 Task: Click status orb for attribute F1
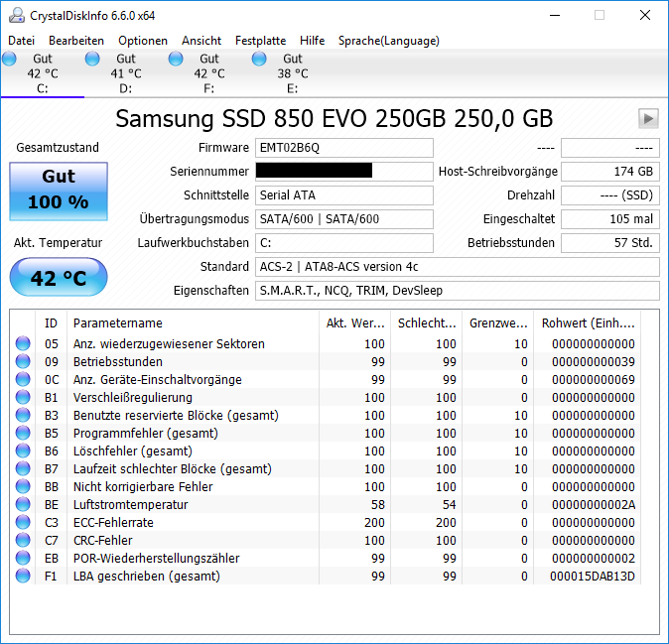(23, 577)
